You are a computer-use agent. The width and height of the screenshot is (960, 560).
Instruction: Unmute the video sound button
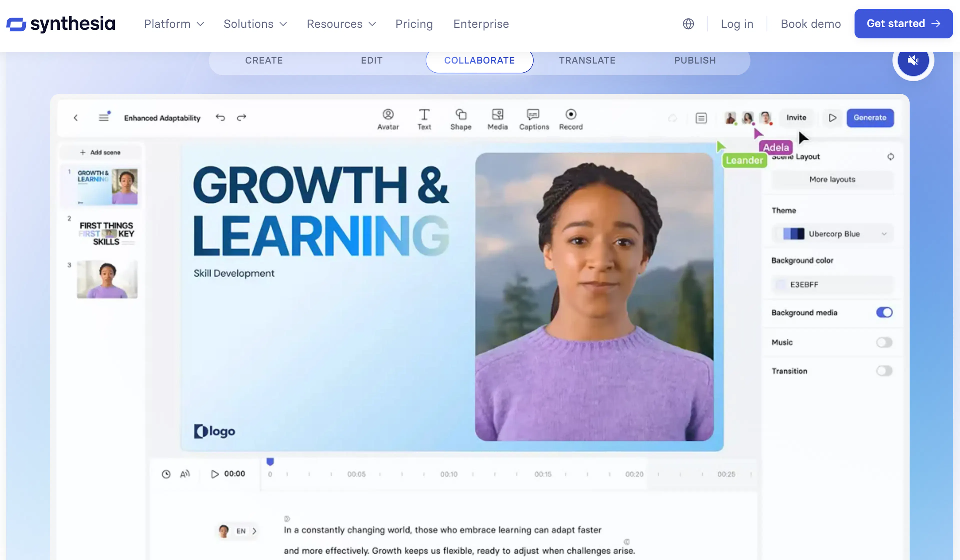pyautogui.click(x=913, y=60)
